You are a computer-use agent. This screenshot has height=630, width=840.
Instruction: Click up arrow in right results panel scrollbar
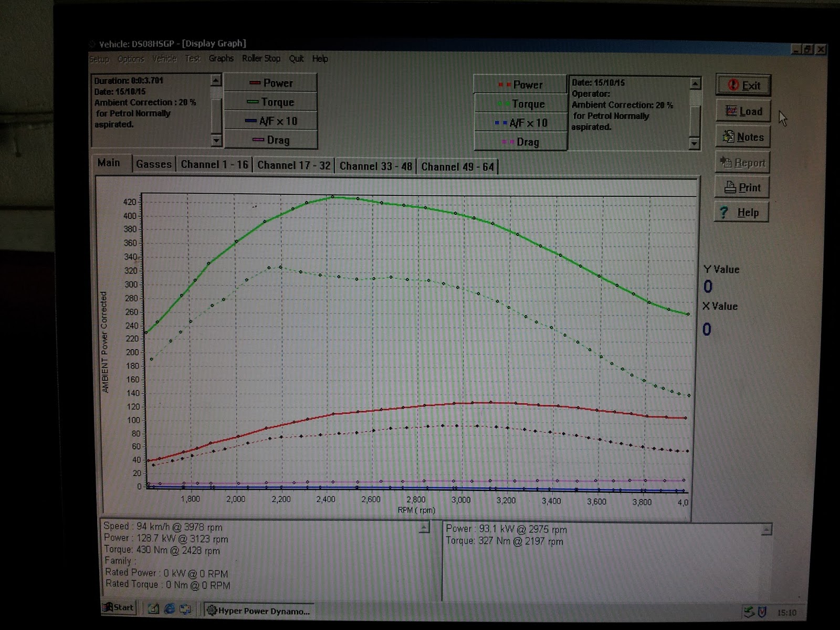(x=766, y=530)
